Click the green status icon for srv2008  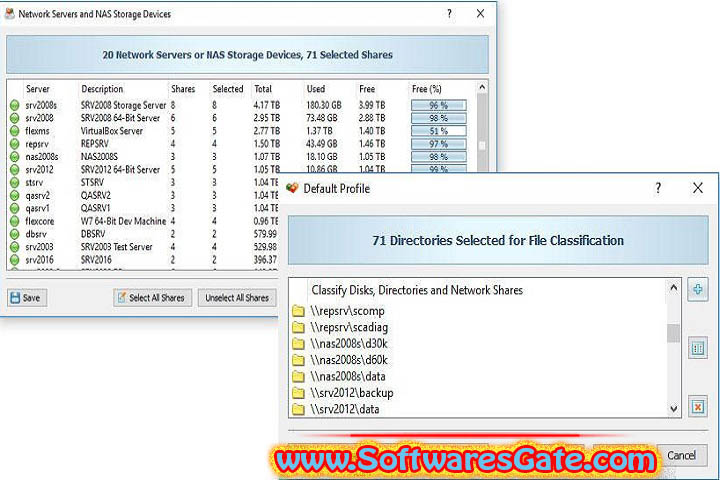pyautogui.click(x=15, y=118)
